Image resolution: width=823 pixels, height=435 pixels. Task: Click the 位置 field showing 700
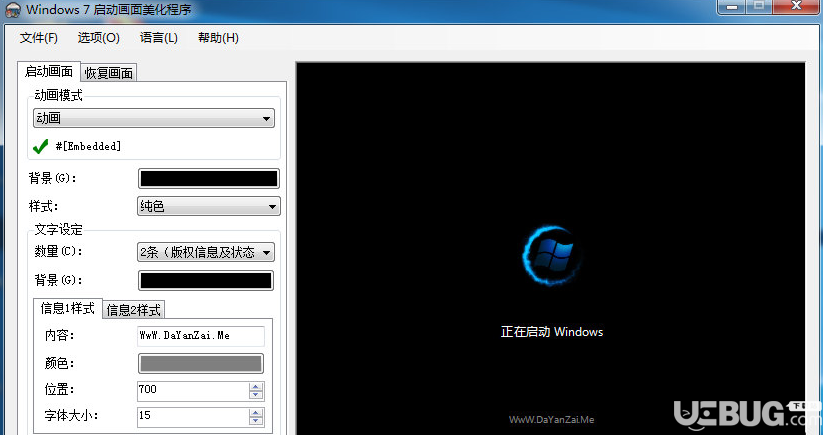pyautogui.click(x=193, y=390)
